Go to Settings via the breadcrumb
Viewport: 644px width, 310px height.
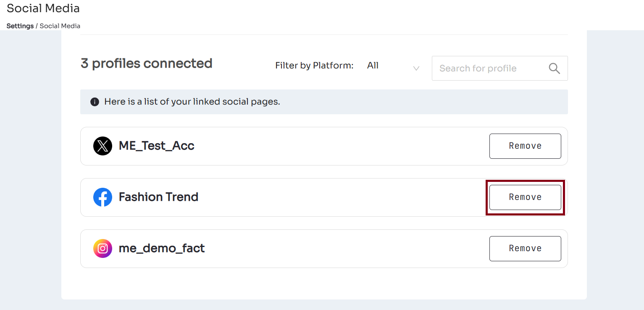[x=20, y=26]
